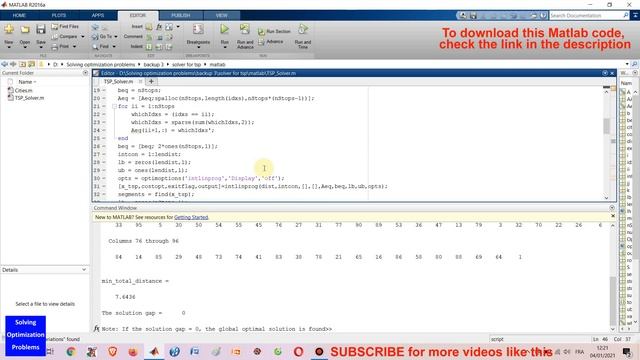Open Command Window actions menu
The width and height of the screenshot is (640, 360).
click(612, 208)
